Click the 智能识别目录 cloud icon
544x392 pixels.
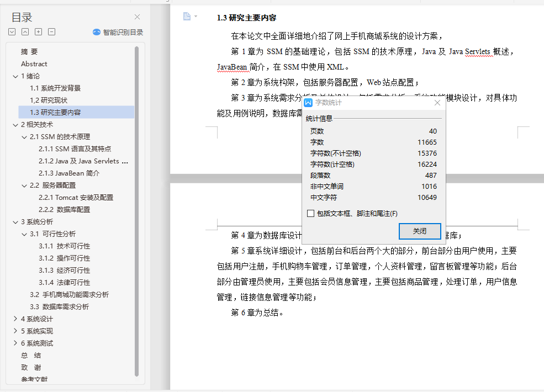[97, 32]
